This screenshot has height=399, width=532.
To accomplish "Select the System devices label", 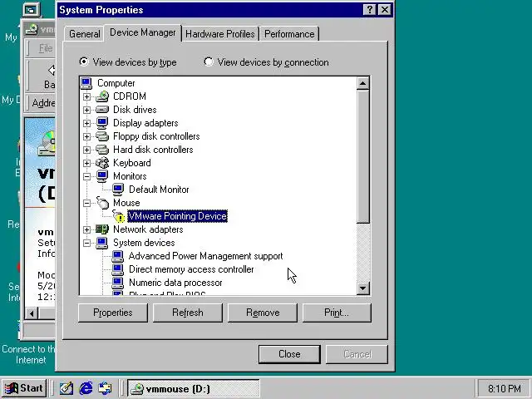I will click(x=144, y=243).
